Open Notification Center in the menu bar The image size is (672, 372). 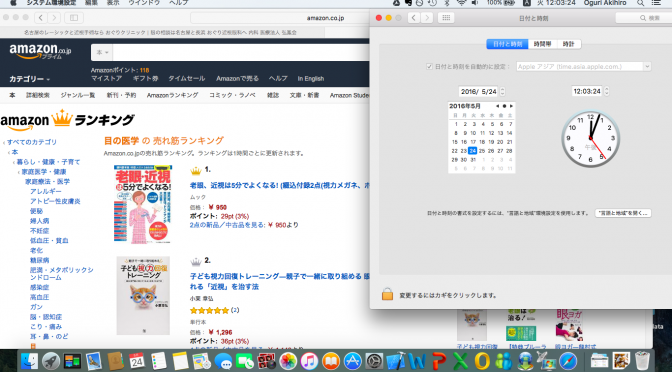tap(656, 3)
